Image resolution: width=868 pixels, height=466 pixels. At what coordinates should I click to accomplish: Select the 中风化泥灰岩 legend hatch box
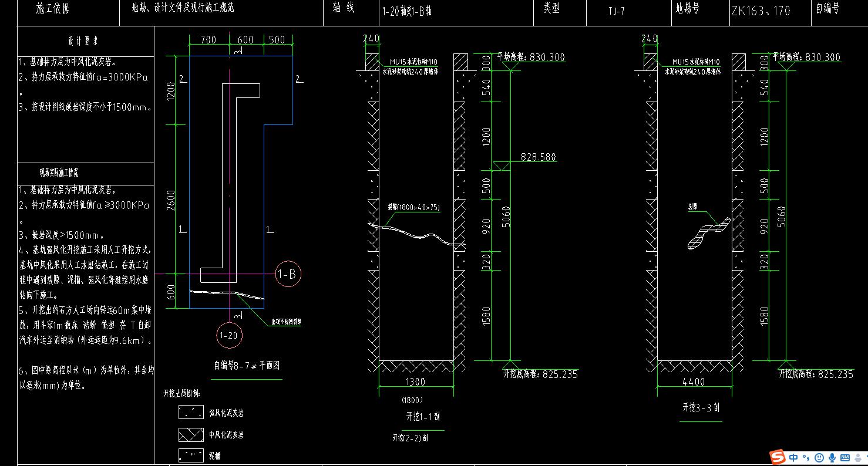(x=191, y=434)
